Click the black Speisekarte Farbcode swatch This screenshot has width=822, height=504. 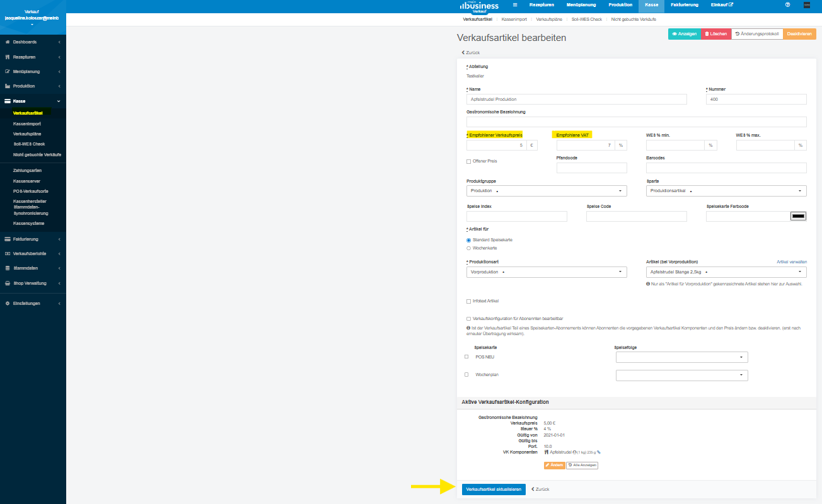coord(798,217)
